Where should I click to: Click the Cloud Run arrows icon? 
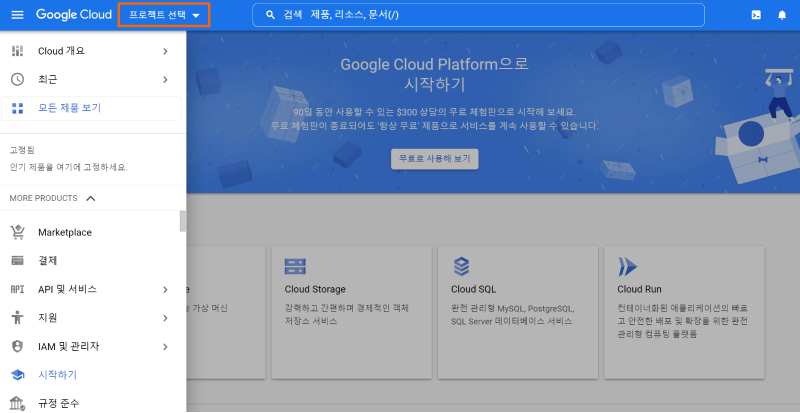pyautogui.click(x=628, y=266)
